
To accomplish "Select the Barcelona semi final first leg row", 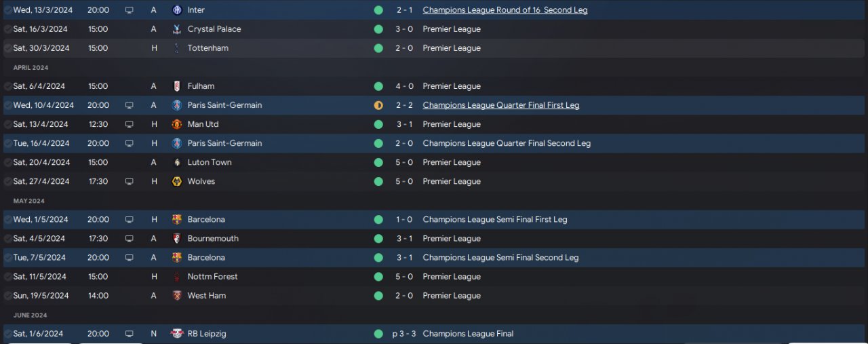I will click(x=434, y=219).
